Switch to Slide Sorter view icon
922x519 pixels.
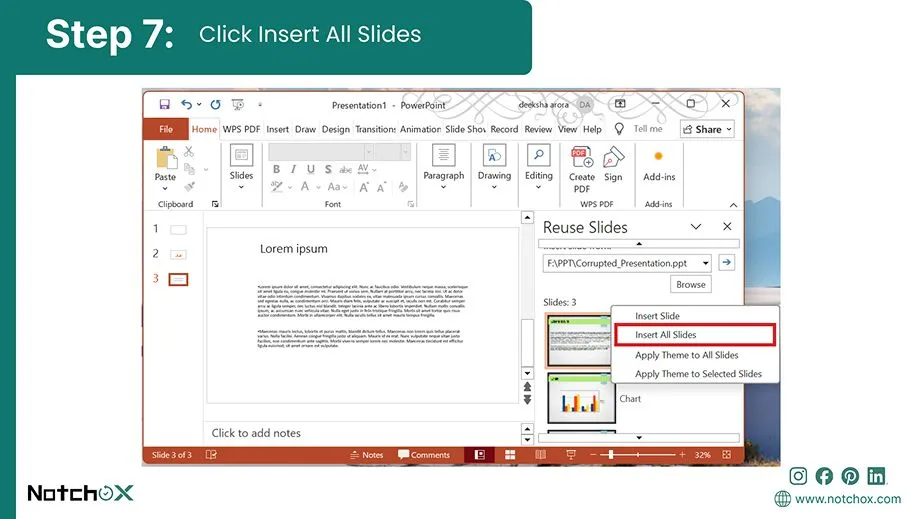[510, 455]
